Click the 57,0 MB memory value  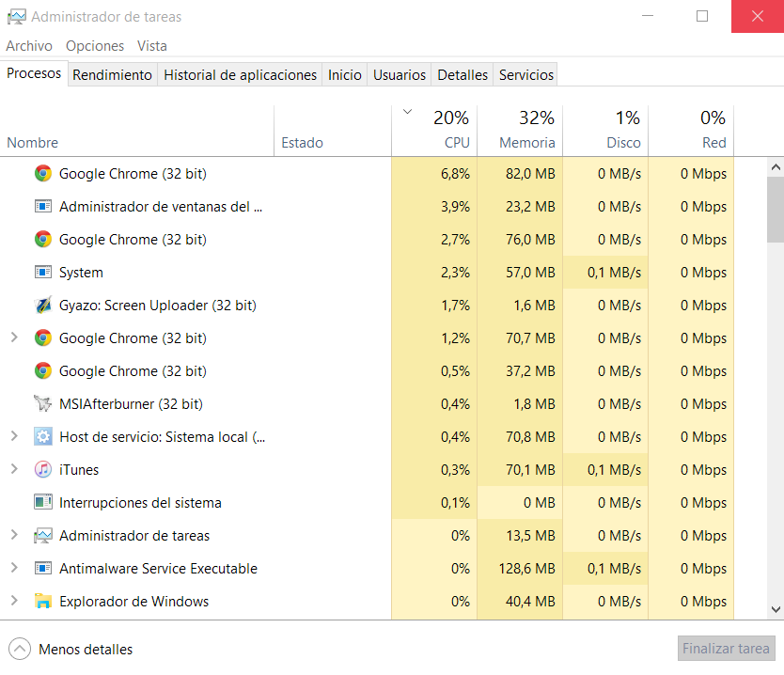click(x=530, y=273)
